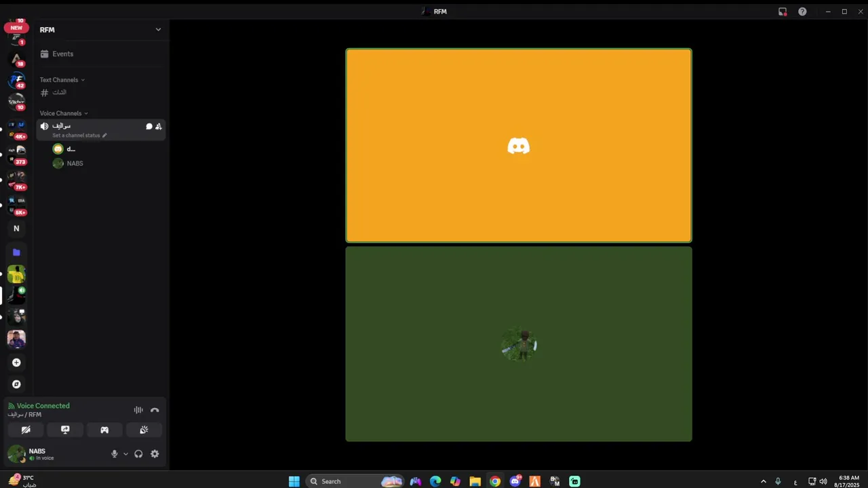Open the server folder with 5K+ badge

pos(16,205)
